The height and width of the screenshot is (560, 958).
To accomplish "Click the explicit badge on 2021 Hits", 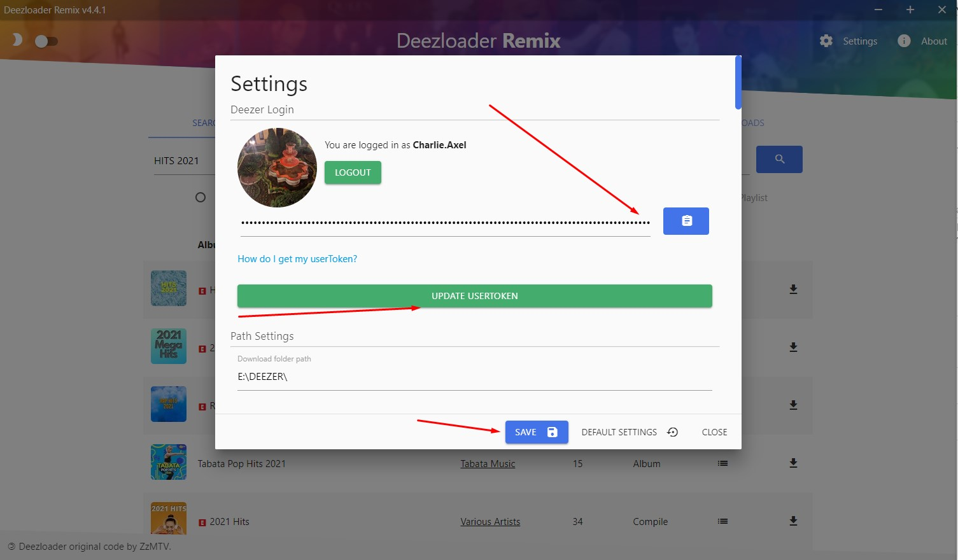I will point(202,522).
